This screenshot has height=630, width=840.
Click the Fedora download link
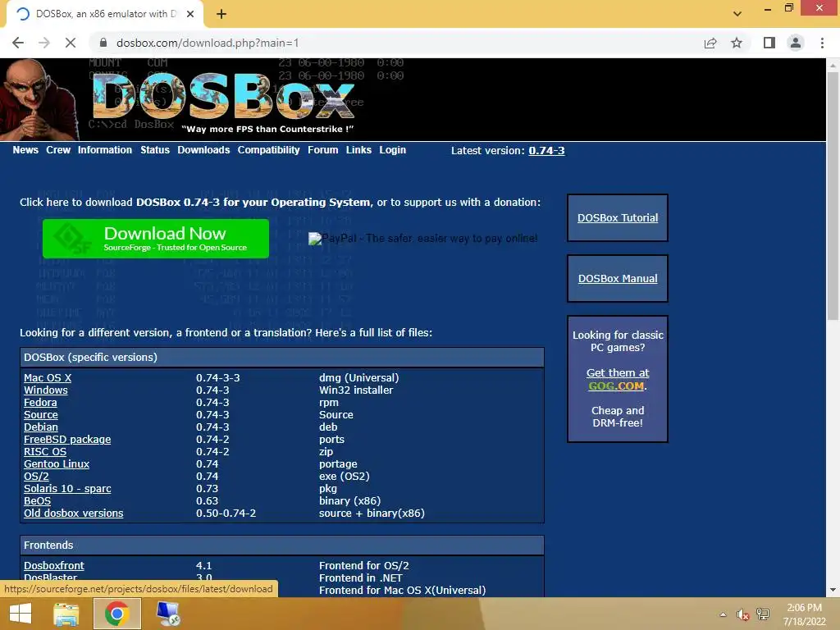coord(40,402)
